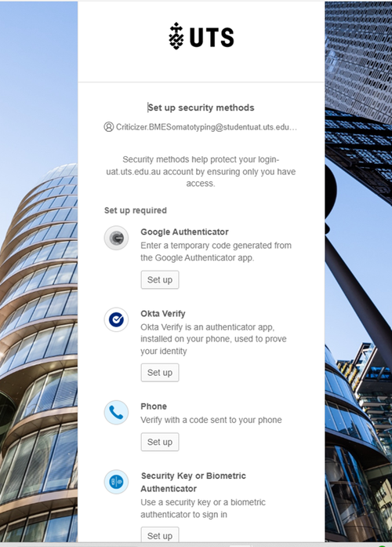Click 'Security Key or Biometric Authenticator' title
The image size is (392, 547).
(x=194, y=482)
